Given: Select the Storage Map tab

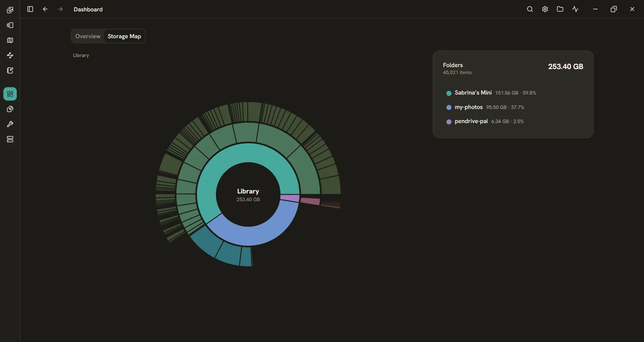Looking at the screenshot, I should 124,36.
